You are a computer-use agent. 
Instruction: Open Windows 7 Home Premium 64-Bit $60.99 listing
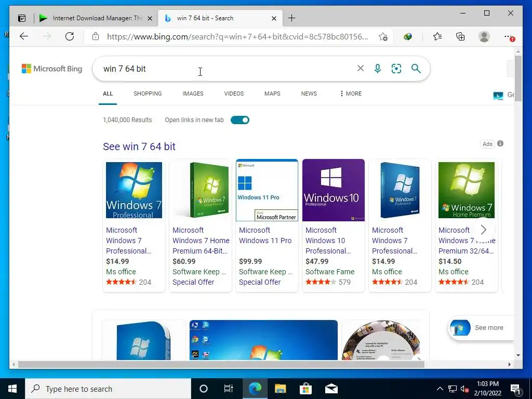coord(201,225)
